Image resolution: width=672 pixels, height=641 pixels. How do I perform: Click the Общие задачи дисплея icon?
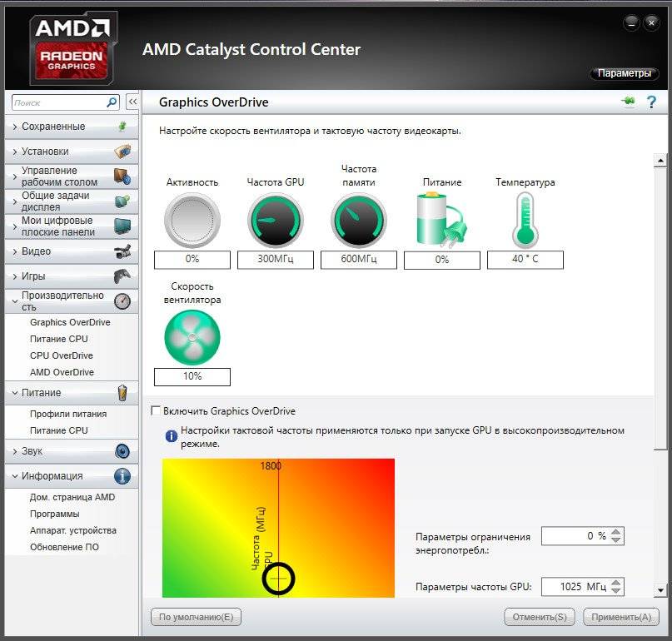coord(122,201)
